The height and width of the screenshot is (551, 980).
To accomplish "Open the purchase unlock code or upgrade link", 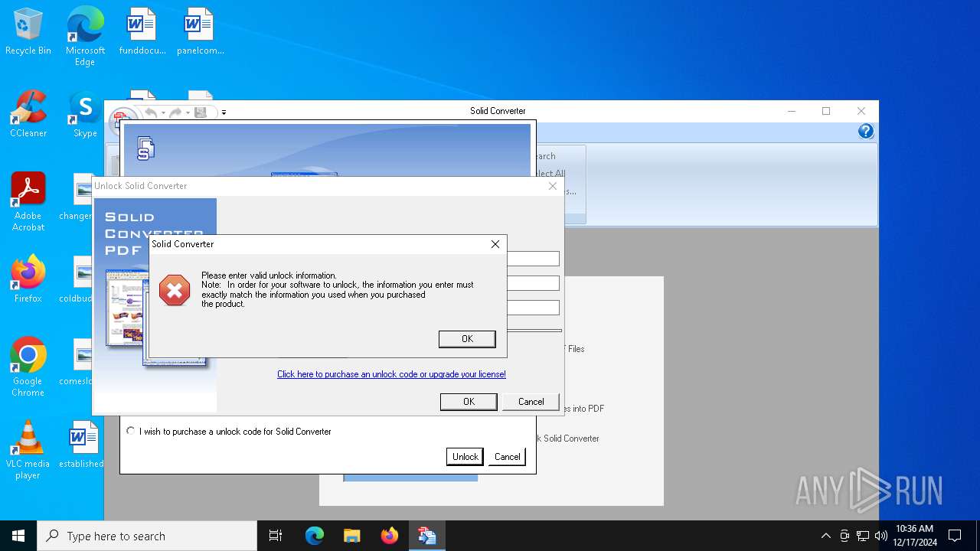I will (x=391, y=374).
